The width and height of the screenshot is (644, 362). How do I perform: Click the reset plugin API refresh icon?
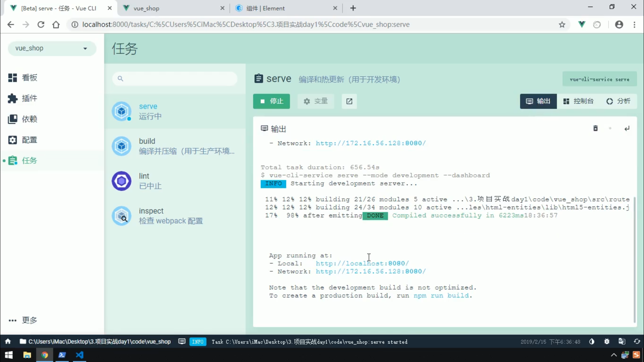(637, 342)
